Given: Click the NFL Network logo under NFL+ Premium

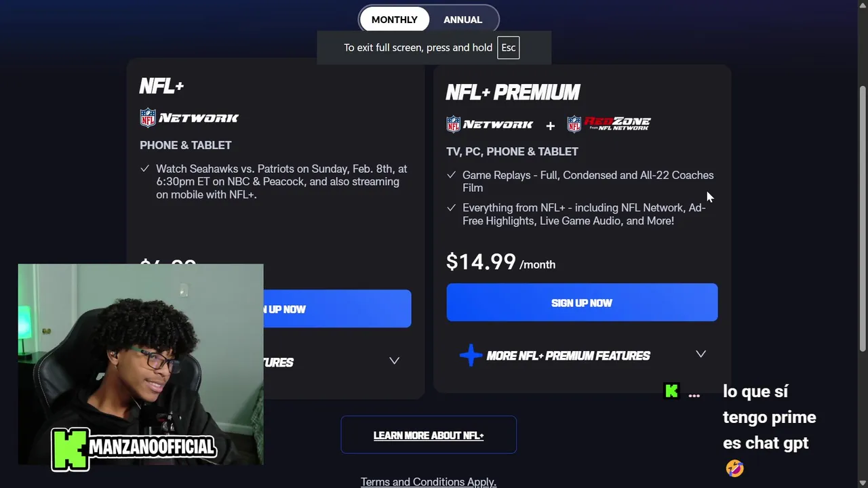Looking at the screenshot, I should [490, 125].
